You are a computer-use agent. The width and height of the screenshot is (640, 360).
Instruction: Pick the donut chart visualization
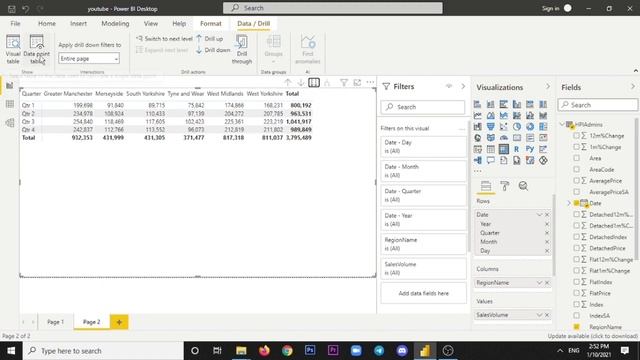(530, 127)
